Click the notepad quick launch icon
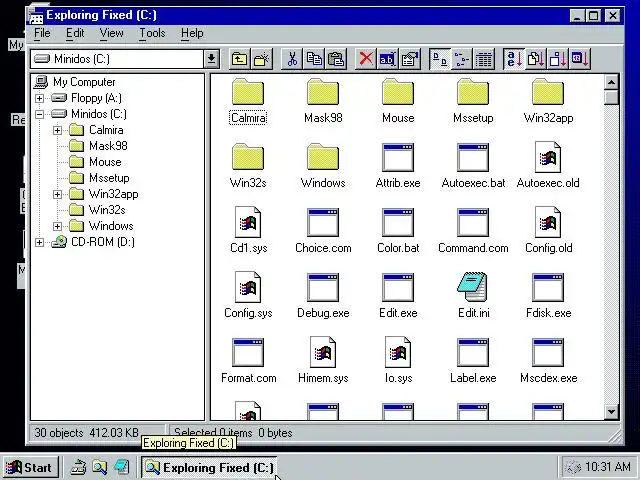Screen dimensions: 640x480 (x=122, y=467)
